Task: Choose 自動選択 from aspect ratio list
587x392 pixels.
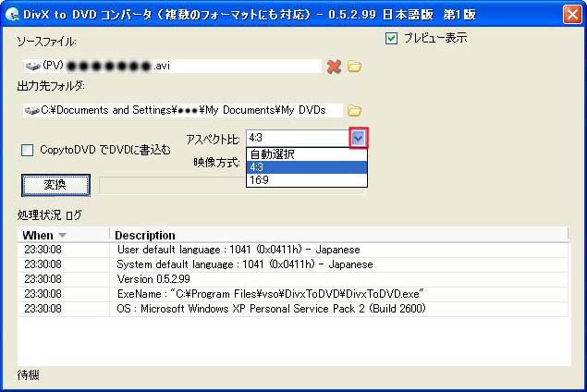Action: 307,153
